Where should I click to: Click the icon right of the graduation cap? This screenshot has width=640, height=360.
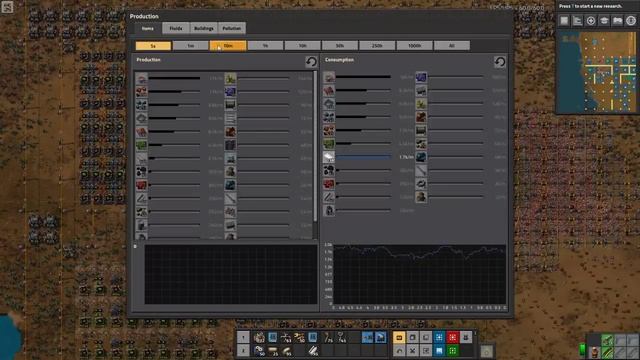tap(617, 20)
